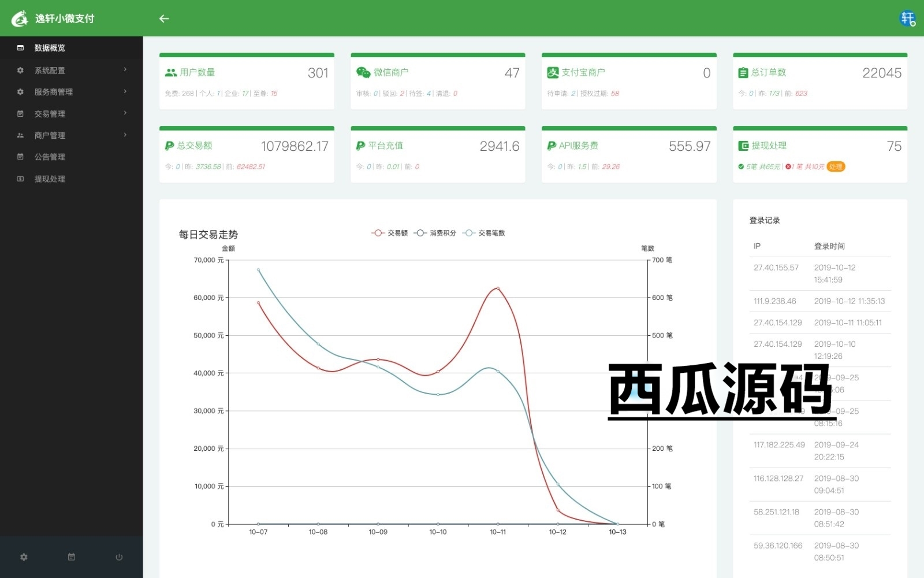Click the 系统配置 gear icon
The image size is (924, 578).
click(20, 71)
